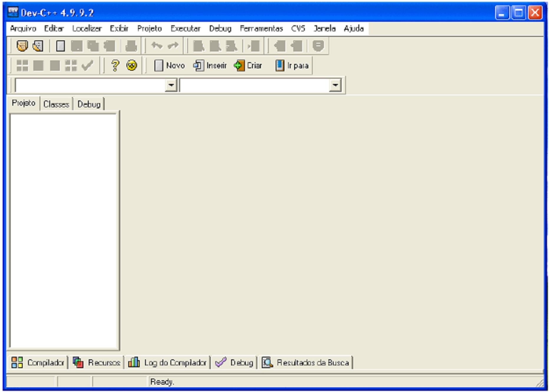Image resolution: width=550 pixels, height=392 pixels.
Task: Open the Localizar menu
Action: tap(87, 29)
